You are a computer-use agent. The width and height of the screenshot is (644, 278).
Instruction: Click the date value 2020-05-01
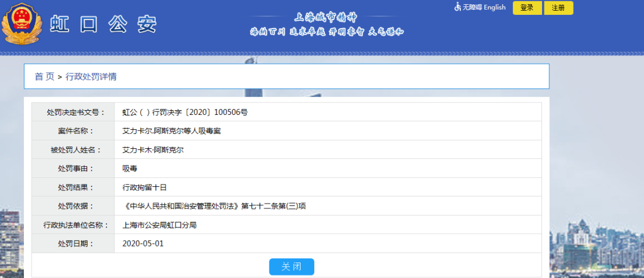tap(143, 243)
